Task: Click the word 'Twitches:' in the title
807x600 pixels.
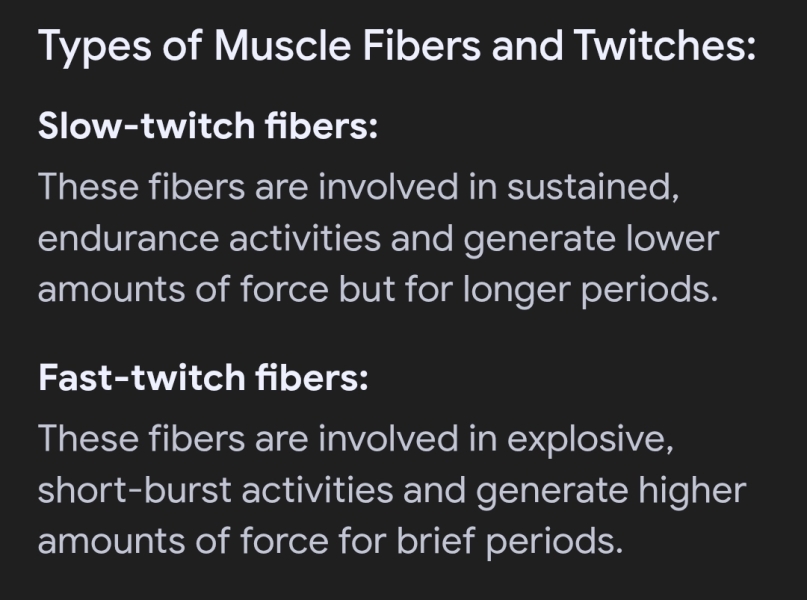Action: pyautogui.click(x=664, y=45)
